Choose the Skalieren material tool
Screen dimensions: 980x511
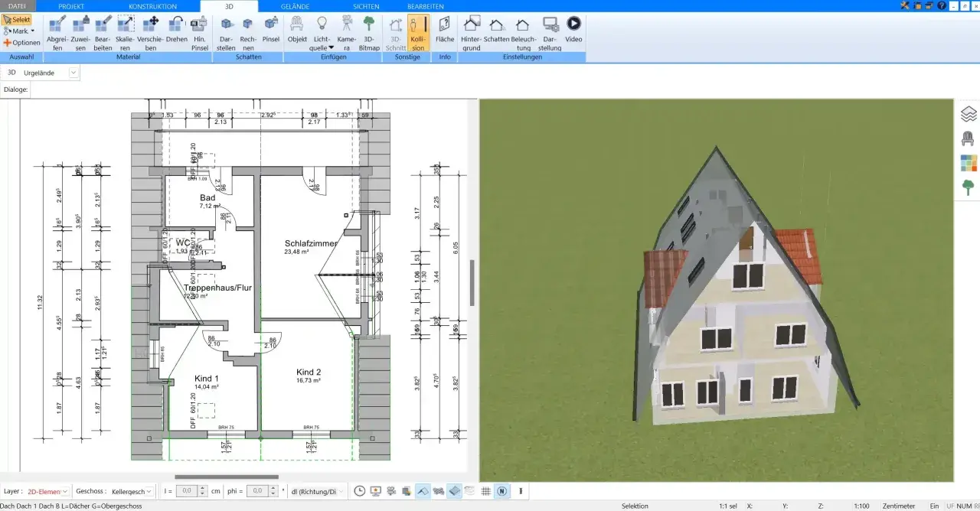point(126,32)
